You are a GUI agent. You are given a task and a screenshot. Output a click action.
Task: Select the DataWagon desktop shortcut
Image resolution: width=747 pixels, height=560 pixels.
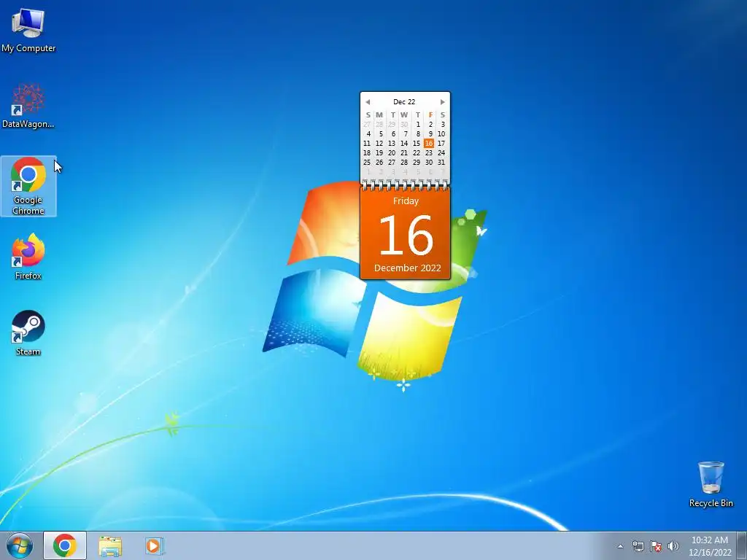pos(28,106)
